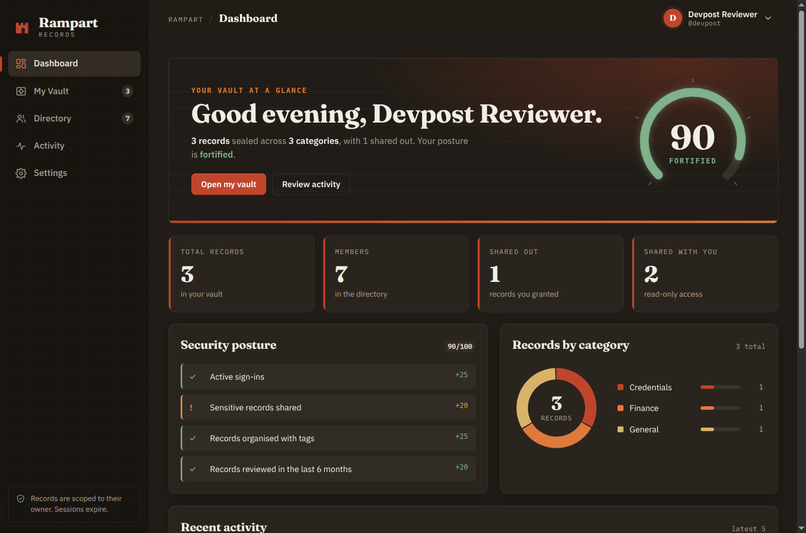Click the Shared Out stat card
This screenshot has width=806, height=533.
[551, 273]
